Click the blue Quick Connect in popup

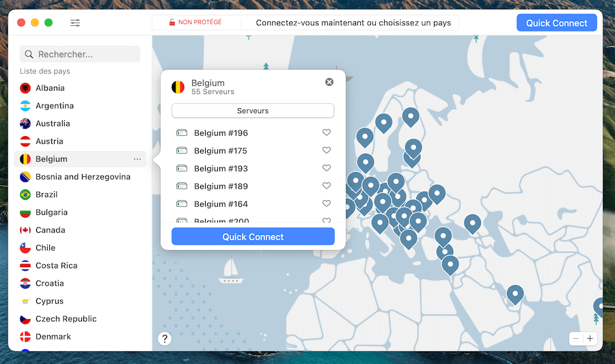(253, 237)
